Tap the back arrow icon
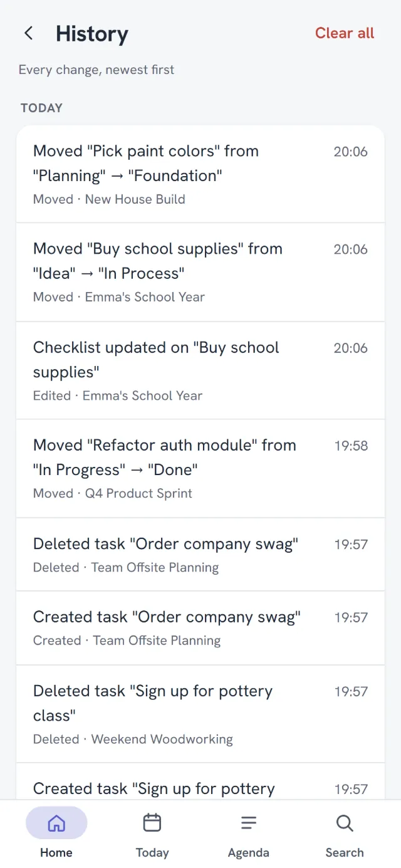Viewport: 401px width, 868px height. 28,33
